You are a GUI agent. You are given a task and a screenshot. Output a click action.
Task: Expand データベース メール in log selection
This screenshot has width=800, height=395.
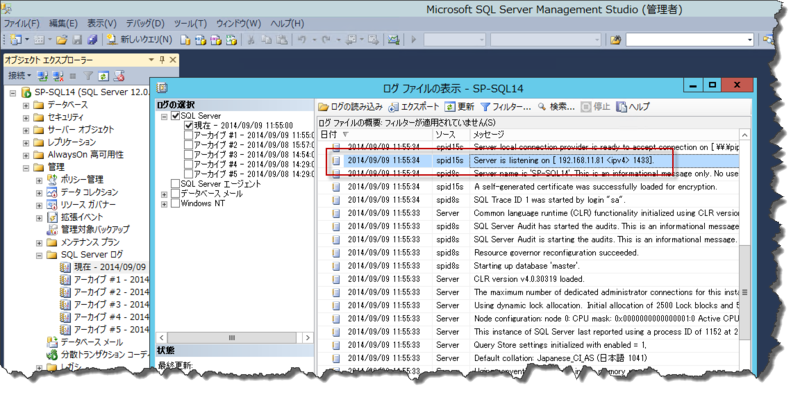[164, 194]
